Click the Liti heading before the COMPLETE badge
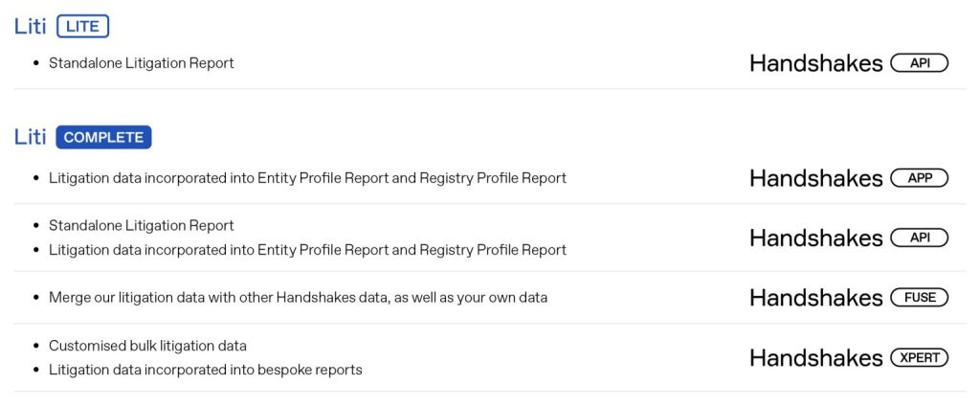Image resolution: width=980 pixels, height=407 pixels. click(31, 137)
